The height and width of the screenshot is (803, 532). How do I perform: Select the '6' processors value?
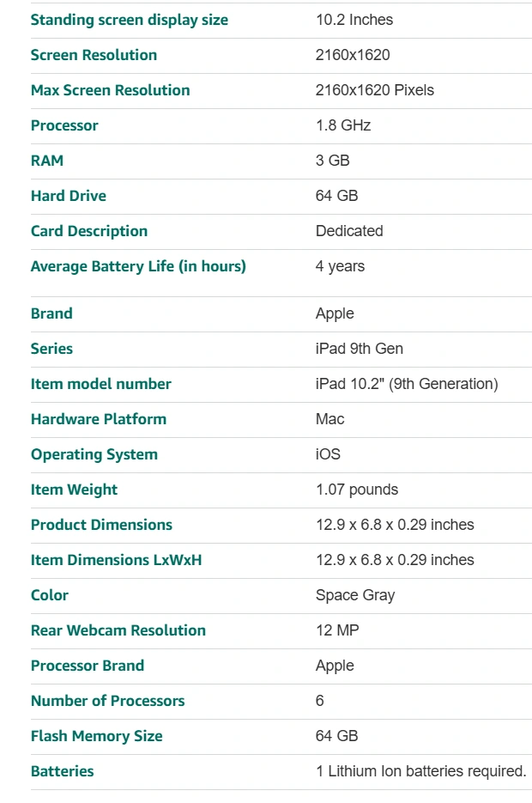[320, 701]
